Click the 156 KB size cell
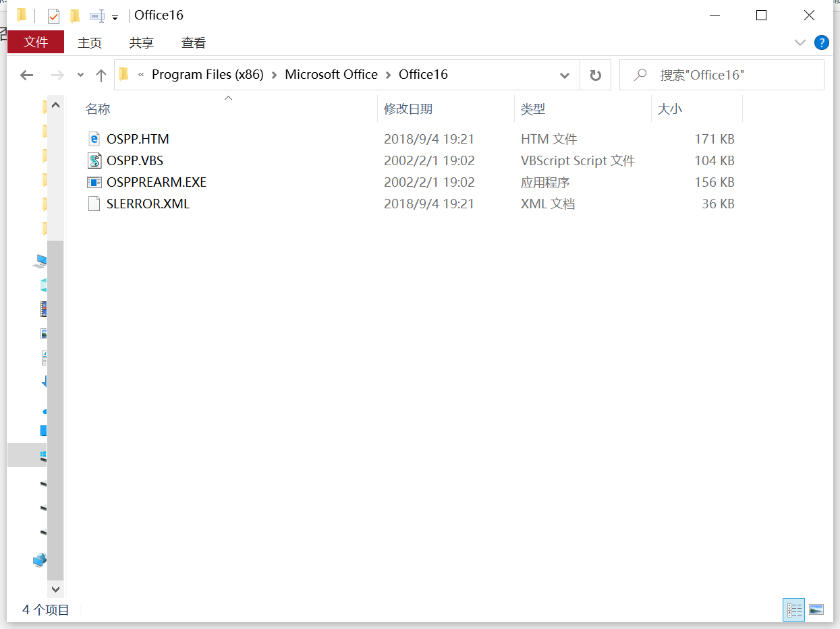The width and height of the screenshot is (840, 629). (715, 182)
